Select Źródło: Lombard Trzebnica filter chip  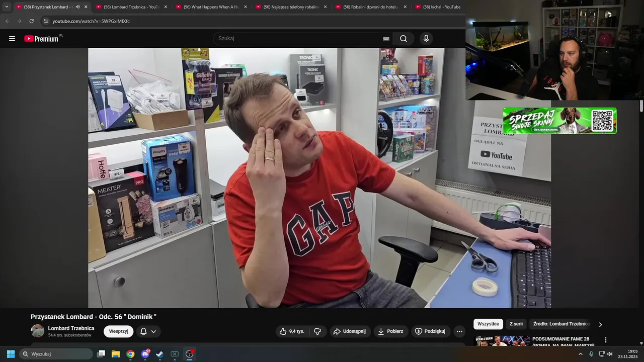(561, 324)
